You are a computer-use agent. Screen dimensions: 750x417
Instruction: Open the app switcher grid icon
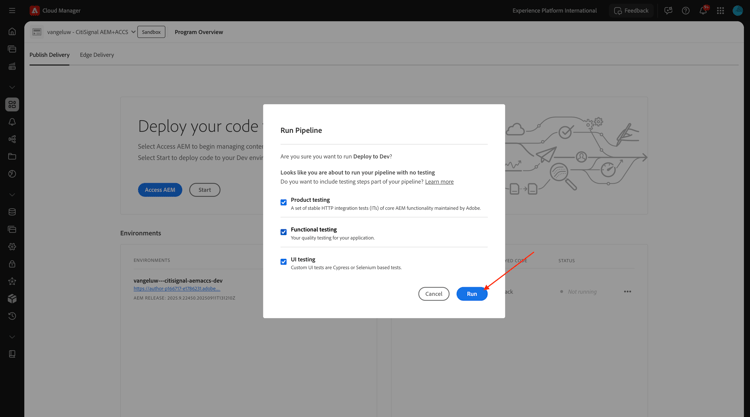point(720,11)
